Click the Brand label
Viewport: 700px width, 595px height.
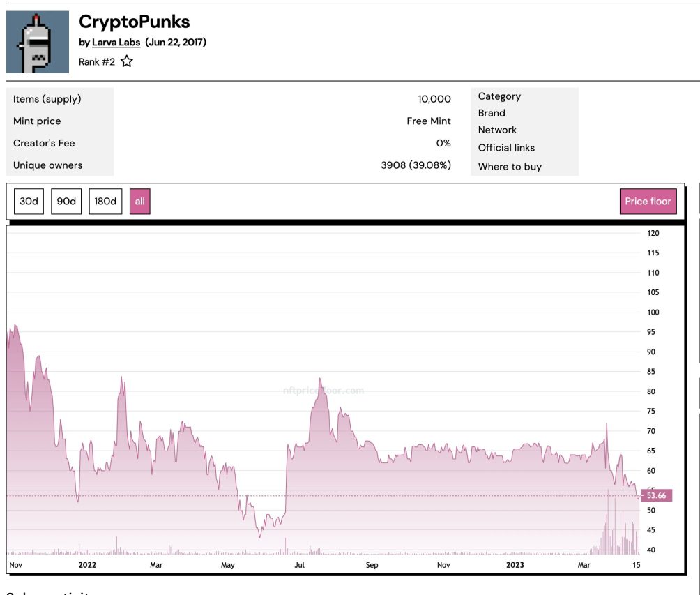pyautogui.click(x=492, y=113)
